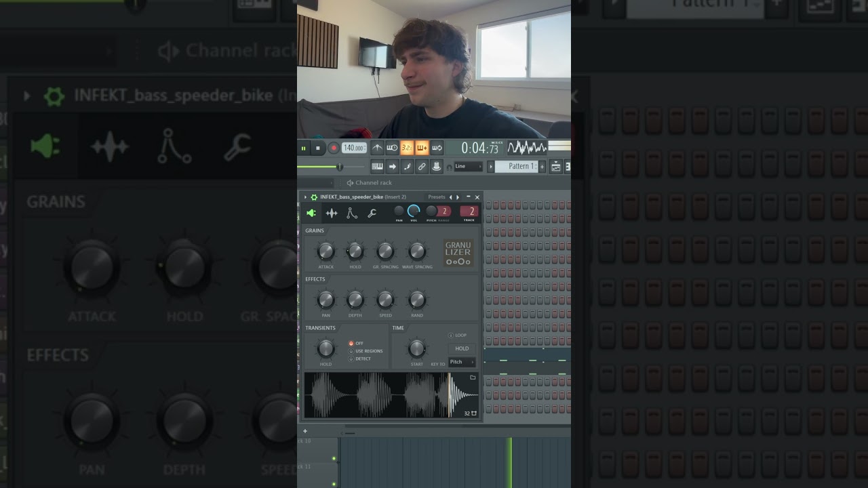Select the DETECT transients radio button

(351, 359)
